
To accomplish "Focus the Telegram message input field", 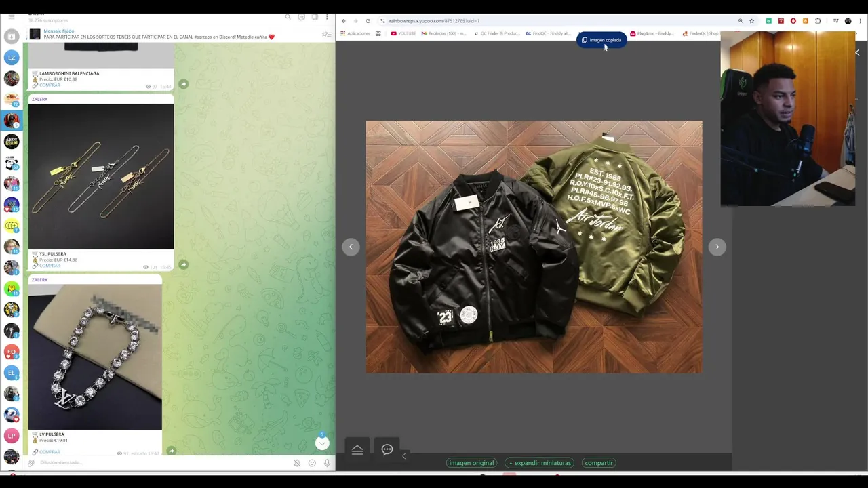I will 163,463.
